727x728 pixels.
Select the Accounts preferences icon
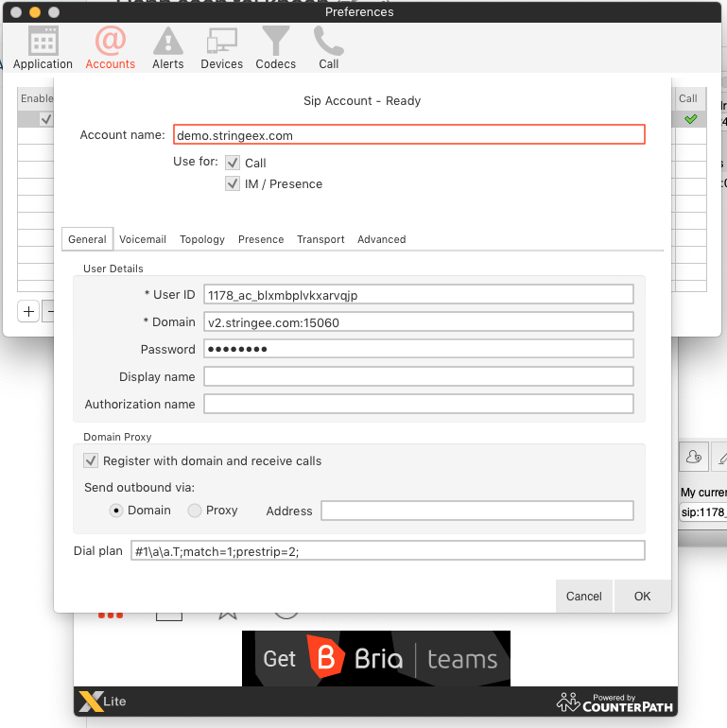point(110,48)
